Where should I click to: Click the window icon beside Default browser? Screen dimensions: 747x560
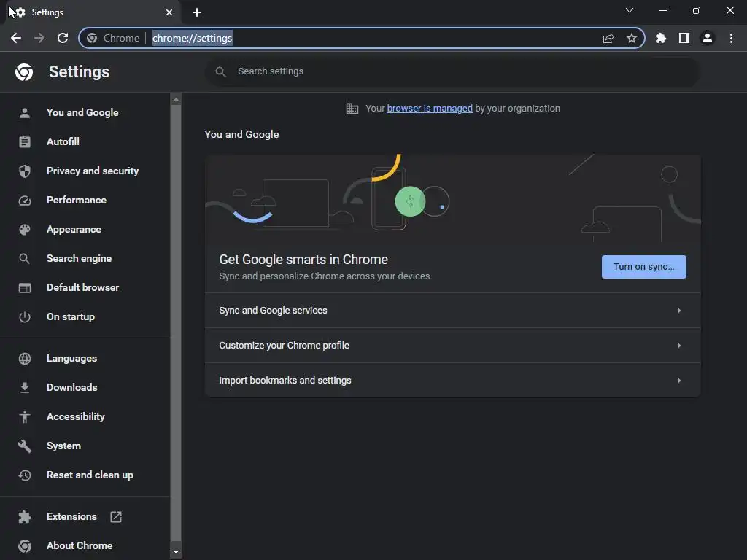point(25,287)
